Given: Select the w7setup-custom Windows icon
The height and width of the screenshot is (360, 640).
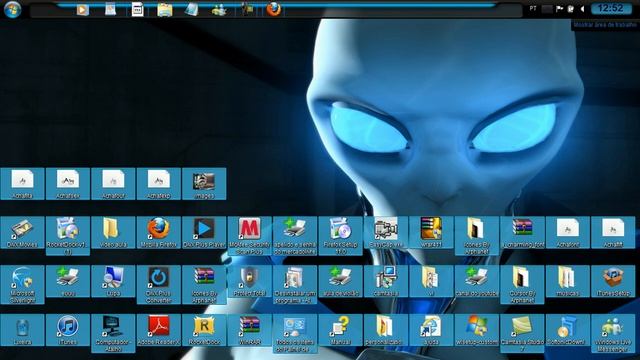Looking at the screenshot, I should 477,330.
